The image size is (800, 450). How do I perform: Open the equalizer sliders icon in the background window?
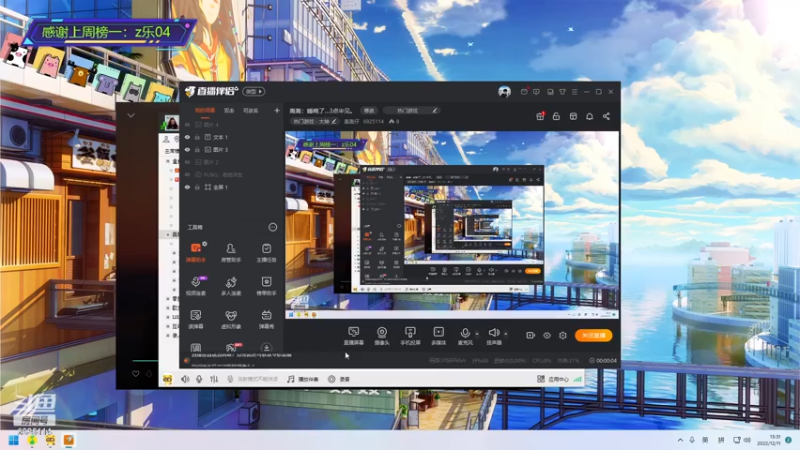coord(214,379)
